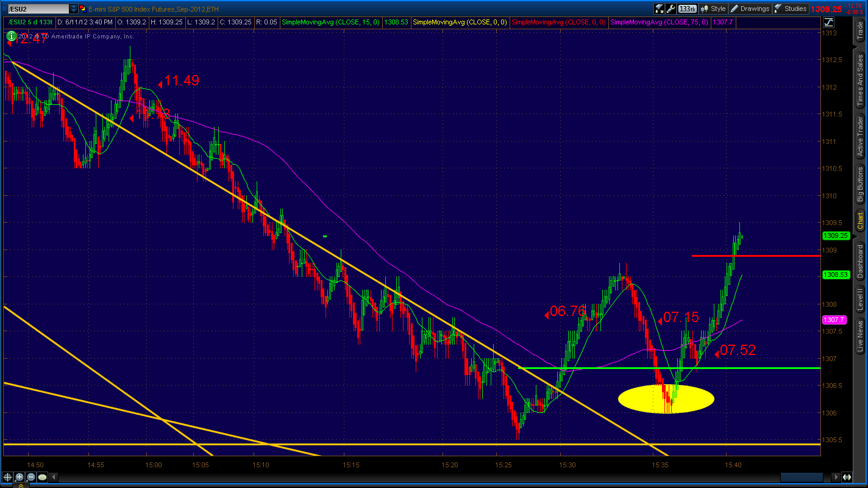Open the symbol dropdown arrow next to /ESU2
The image size is (868, 488).
(74, 9)
